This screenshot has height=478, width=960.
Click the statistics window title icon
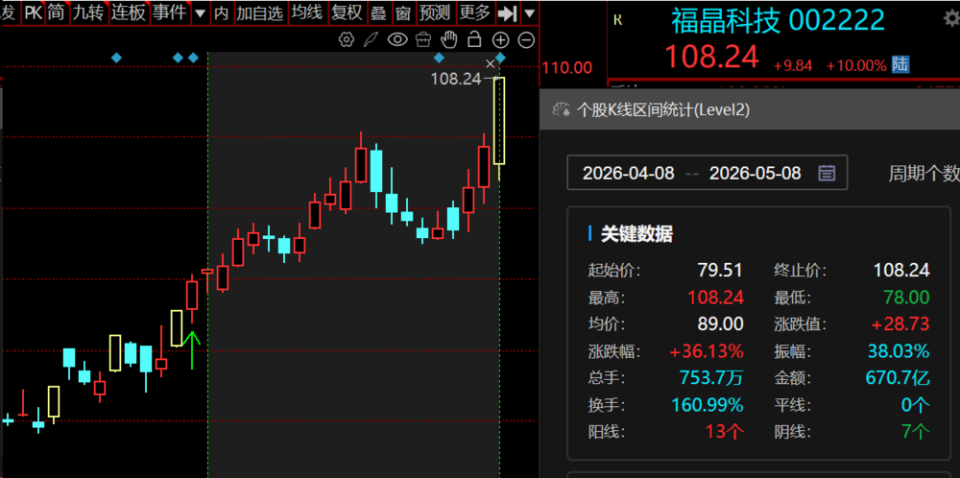(563, 110)
